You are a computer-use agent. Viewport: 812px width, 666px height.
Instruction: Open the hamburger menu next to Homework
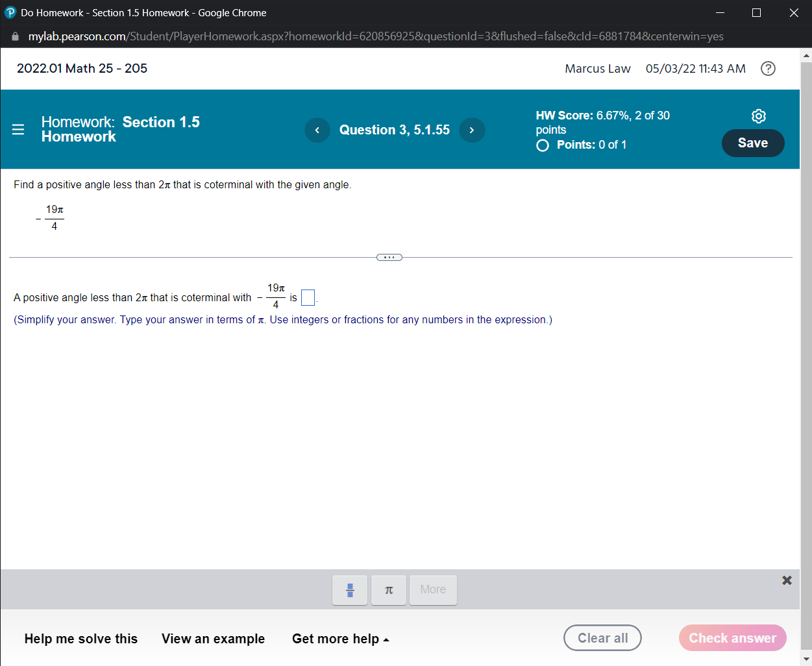pyautogui.click(x=18, y=129)
